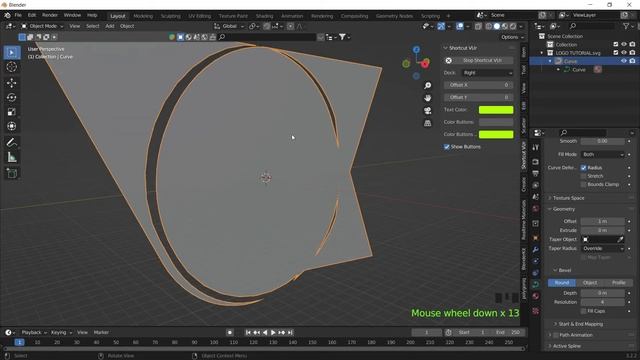Click the Blender logo menu icon

[7, 15]
